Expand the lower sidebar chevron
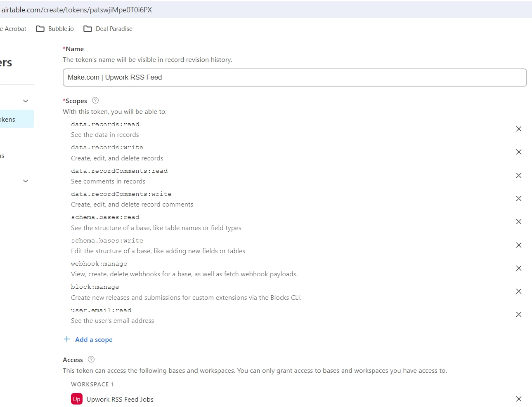The image size is (532, 407). 26,181
